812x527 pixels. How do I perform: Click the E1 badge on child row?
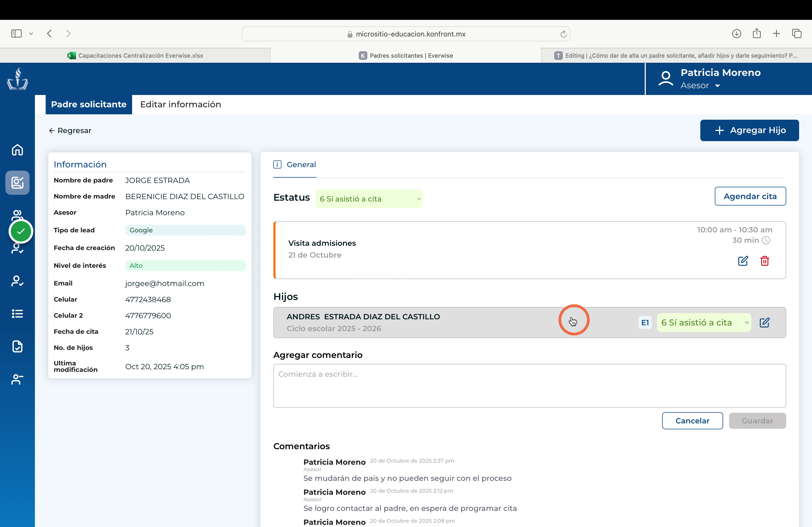coord(645,323)
